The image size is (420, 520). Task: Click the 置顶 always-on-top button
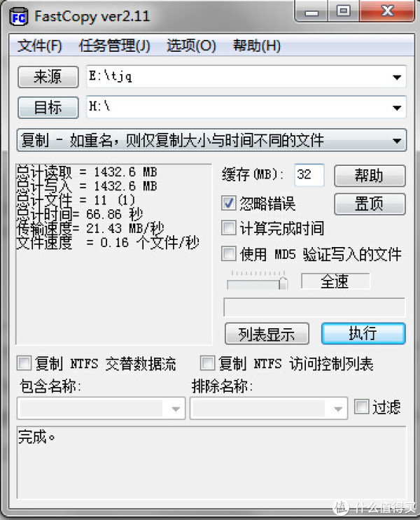tap(370, 204)
